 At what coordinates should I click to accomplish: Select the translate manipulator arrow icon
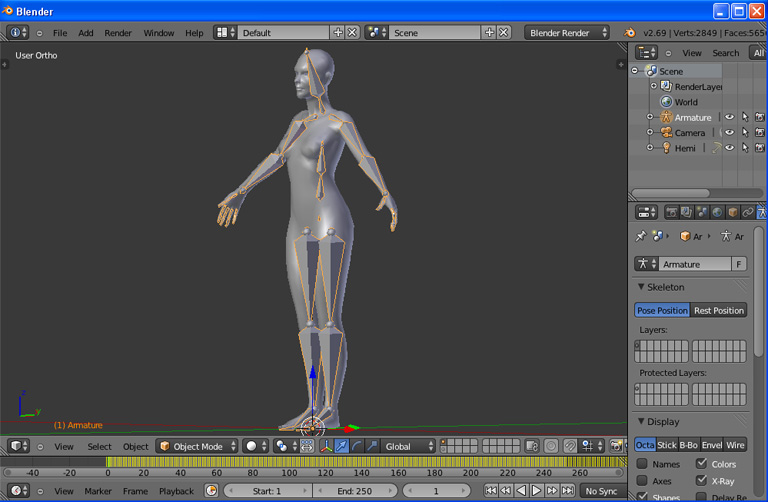click(x=341, y=446)
